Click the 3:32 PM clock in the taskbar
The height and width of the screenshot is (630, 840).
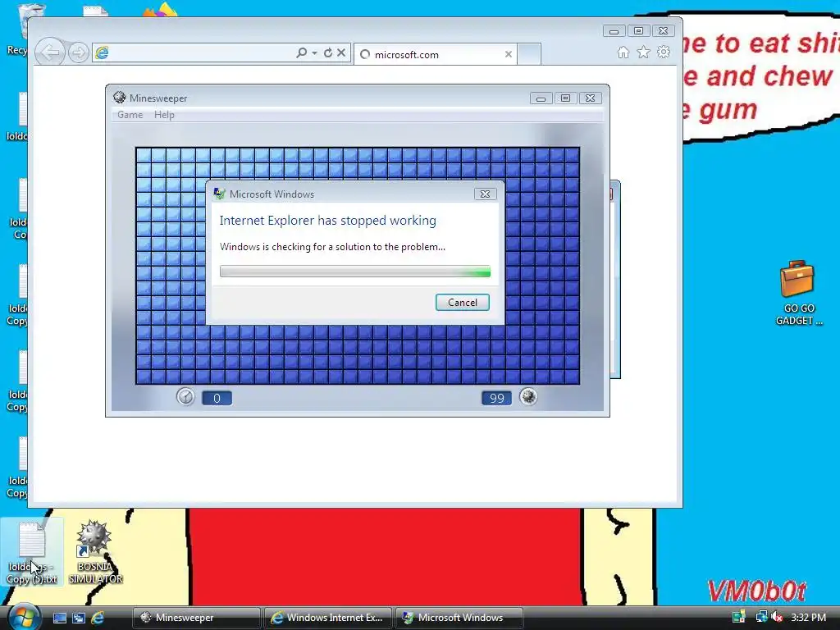[x=808, y=617]
